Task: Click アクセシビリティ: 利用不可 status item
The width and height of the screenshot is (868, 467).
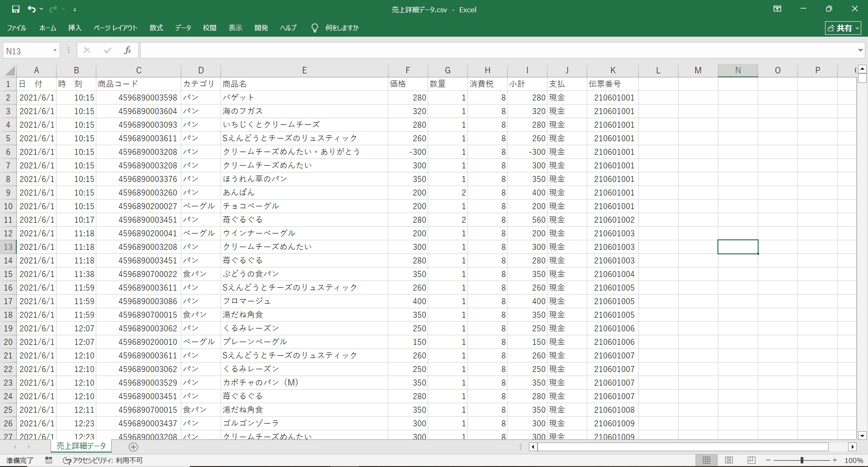Action: 103,460
